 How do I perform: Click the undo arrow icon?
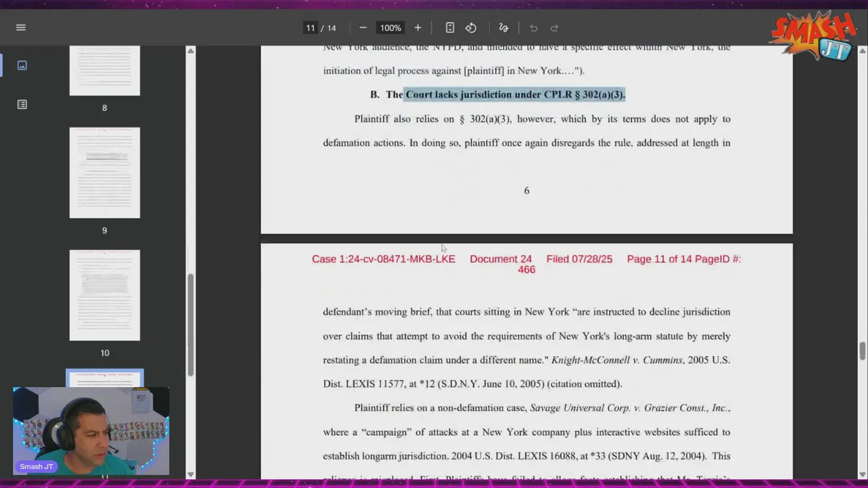click(534, 28)
